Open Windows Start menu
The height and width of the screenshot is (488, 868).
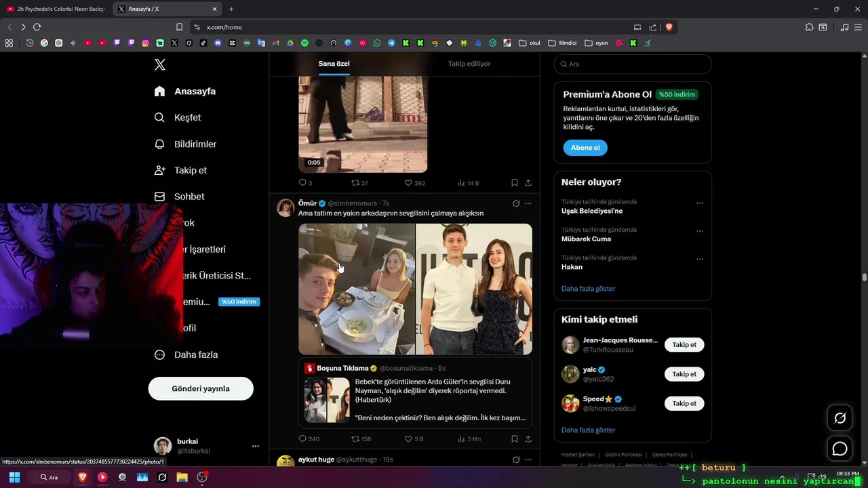pyautogui.click(x=14, y=477)
